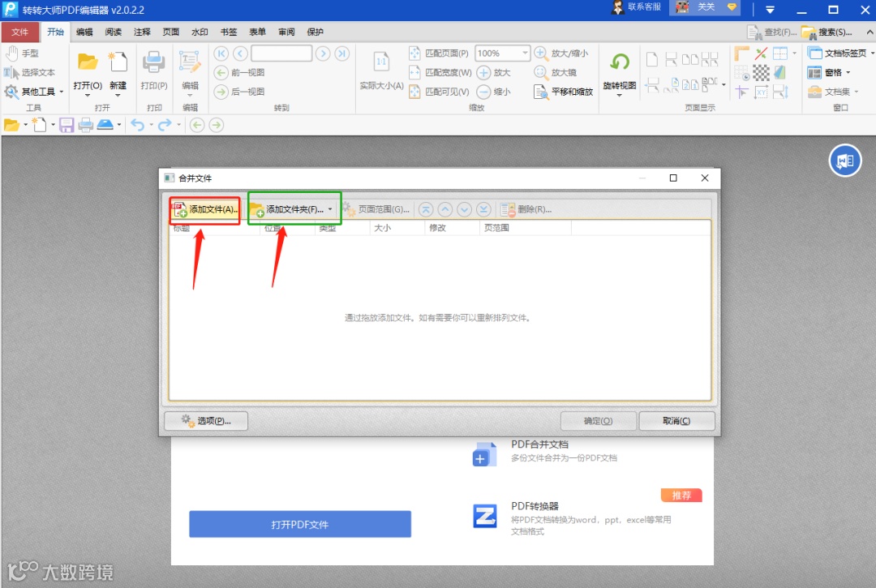This screenshot has height=588, width=876.
Task: Switch to the 保护 ribbon tab
Action: point(315,32)
